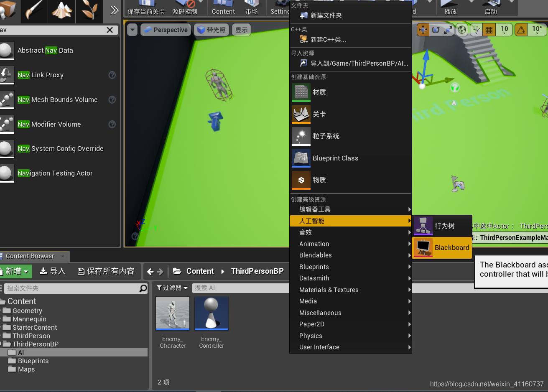The height and width of the screenshot is (392, 548).
Task: Select the Landscape mode mountain icon
Action: point(62,10)
